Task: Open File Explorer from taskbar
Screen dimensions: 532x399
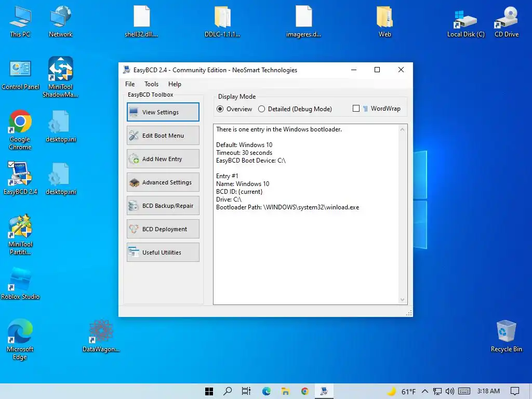Action: pyautogui.click(x=285, y=391)
